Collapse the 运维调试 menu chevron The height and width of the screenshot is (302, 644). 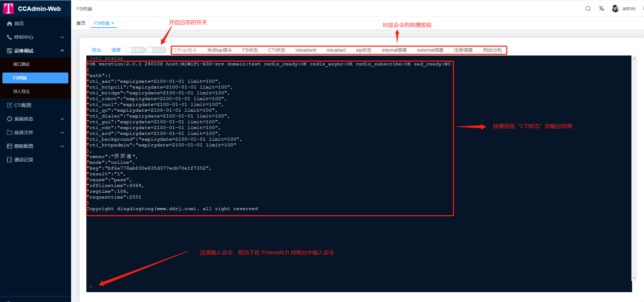click(62, 51)
